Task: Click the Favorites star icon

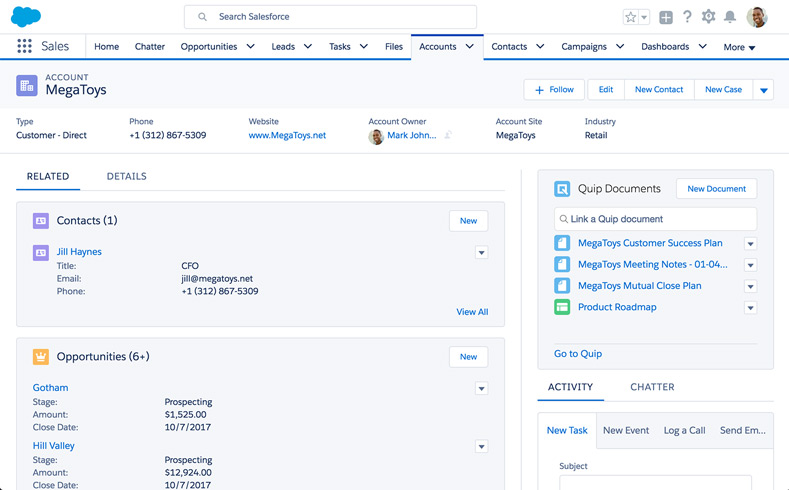Action: [x=630, y=17]
